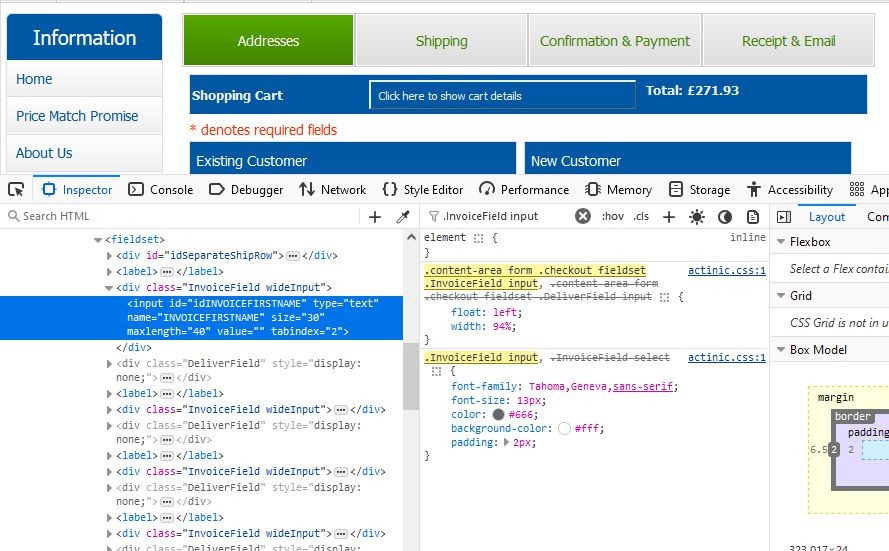The width and height of the screenshot is (889, 551).
Task: Toggle dark color scheme simulation
Action: [725, 216]
